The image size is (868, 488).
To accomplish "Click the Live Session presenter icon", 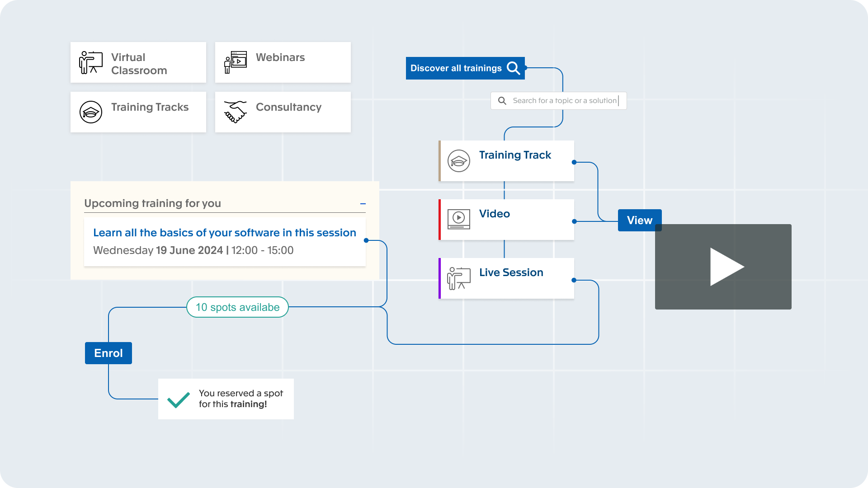I will [459, 278].
